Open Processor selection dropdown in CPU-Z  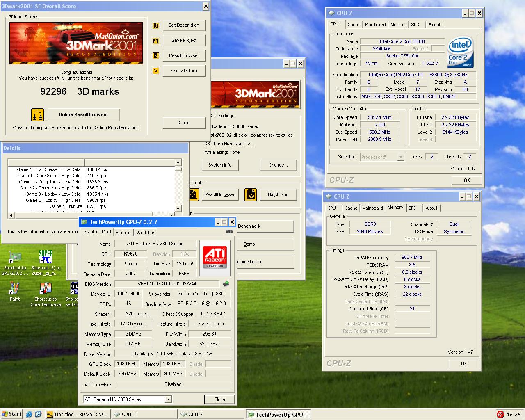(x=401, y=157)
